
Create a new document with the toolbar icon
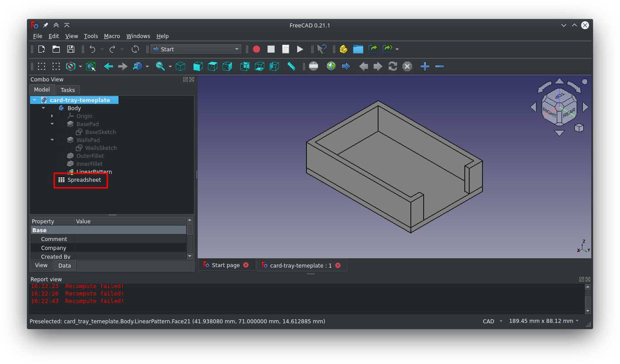coord(42,49)
